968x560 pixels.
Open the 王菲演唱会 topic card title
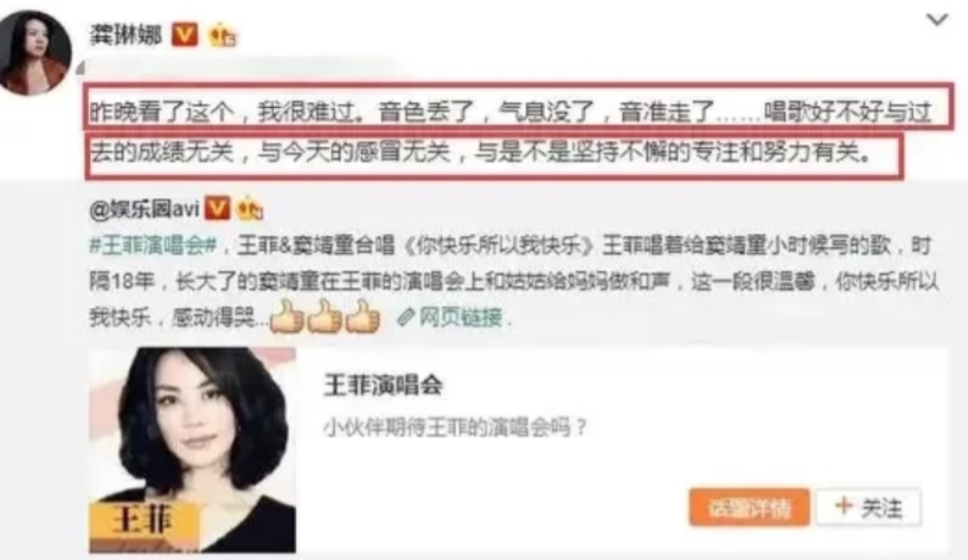point(383,386)
